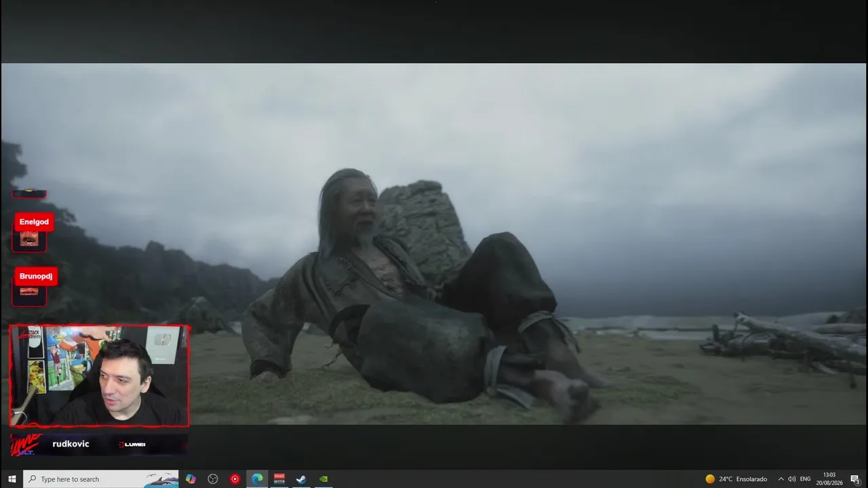Open OBS Studio from the taskbar
This screenshot has width=868, height=488.
(213, 479)
